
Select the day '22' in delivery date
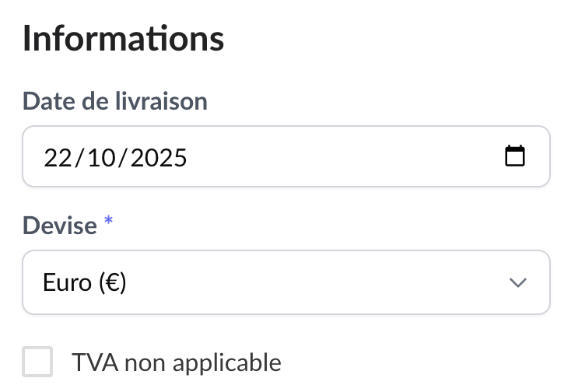tap(58, 157)
